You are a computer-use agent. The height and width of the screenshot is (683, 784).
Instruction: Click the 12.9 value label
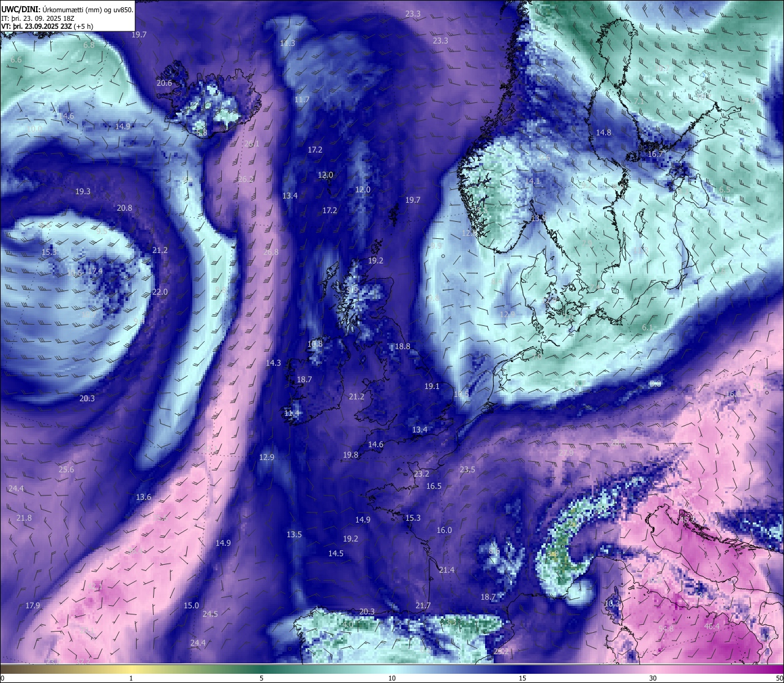coord(266,458)
